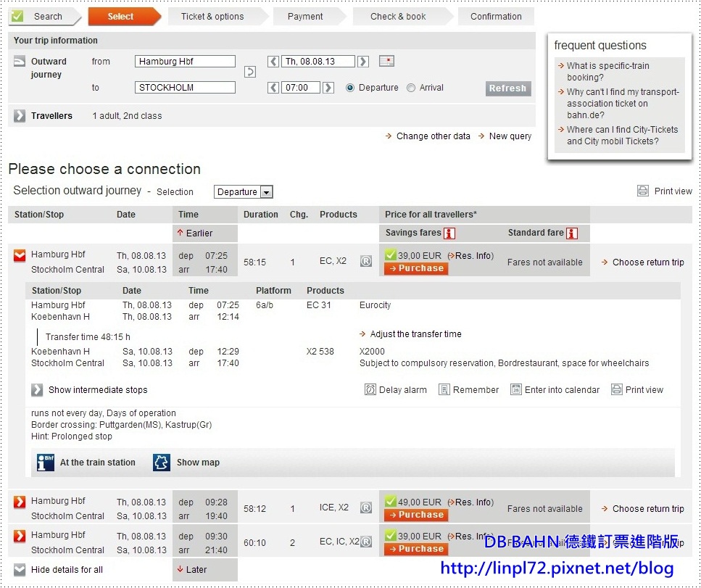Show Earlier connections
The image size is (701, 588).
point(195,233)
